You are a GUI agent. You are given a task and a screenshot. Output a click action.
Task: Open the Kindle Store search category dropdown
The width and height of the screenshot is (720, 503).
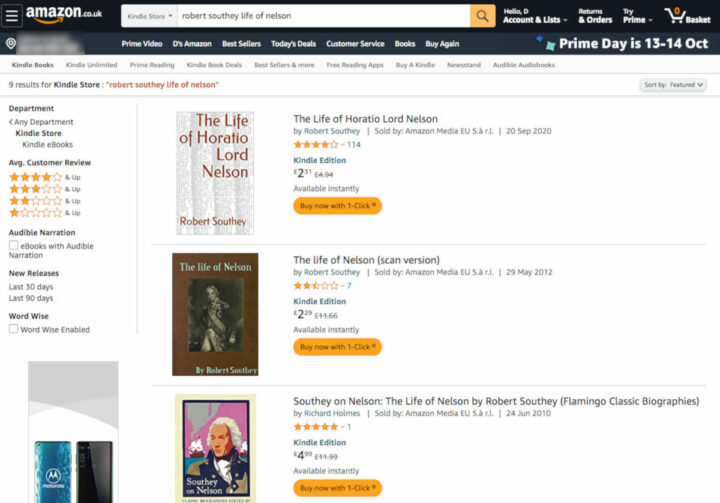150,16
